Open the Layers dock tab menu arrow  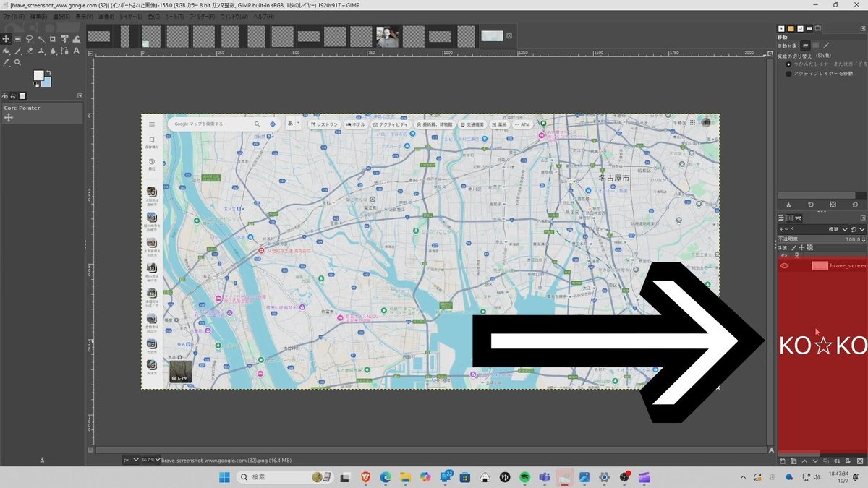[863, 218]
